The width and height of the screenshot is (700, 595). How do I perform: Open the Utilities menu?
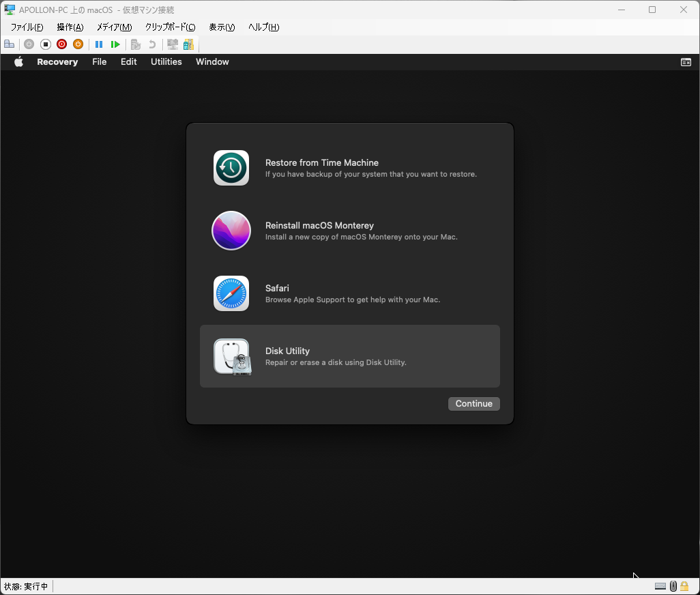[x=166, y=61]
